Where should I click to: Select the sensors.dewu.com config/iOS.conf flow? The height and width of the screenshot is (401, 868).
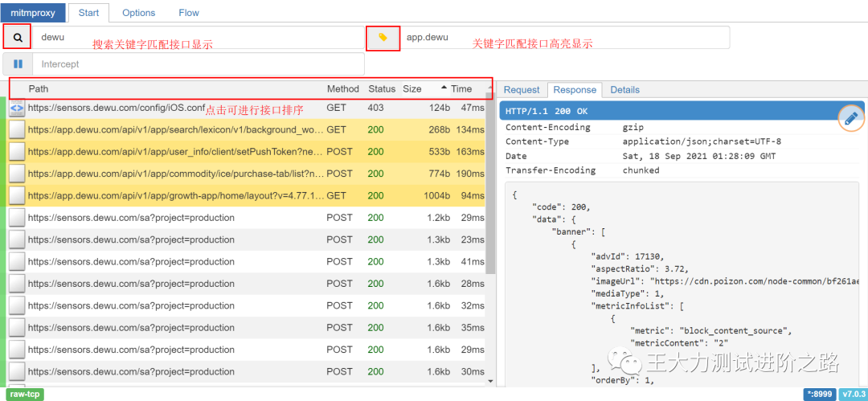[x=246, y=108]
